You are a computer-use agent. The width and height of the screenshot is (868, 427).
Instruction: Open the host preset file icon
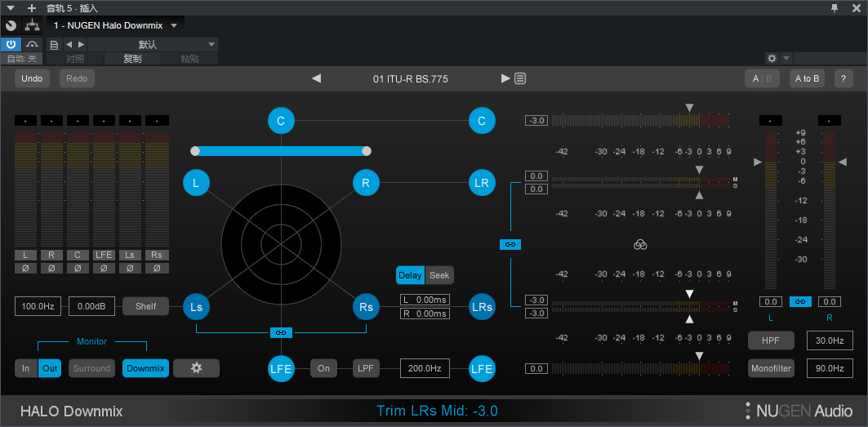tap(54, 44)
